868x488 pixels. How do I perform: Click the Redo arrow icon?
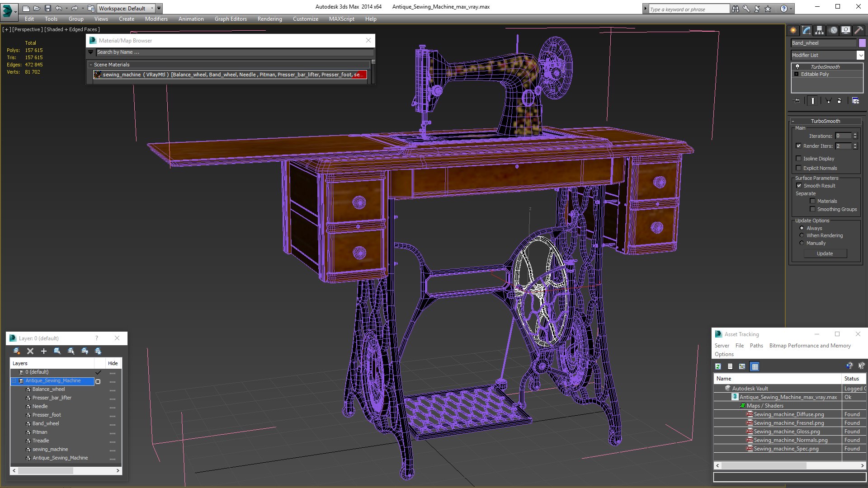[74, 8]
